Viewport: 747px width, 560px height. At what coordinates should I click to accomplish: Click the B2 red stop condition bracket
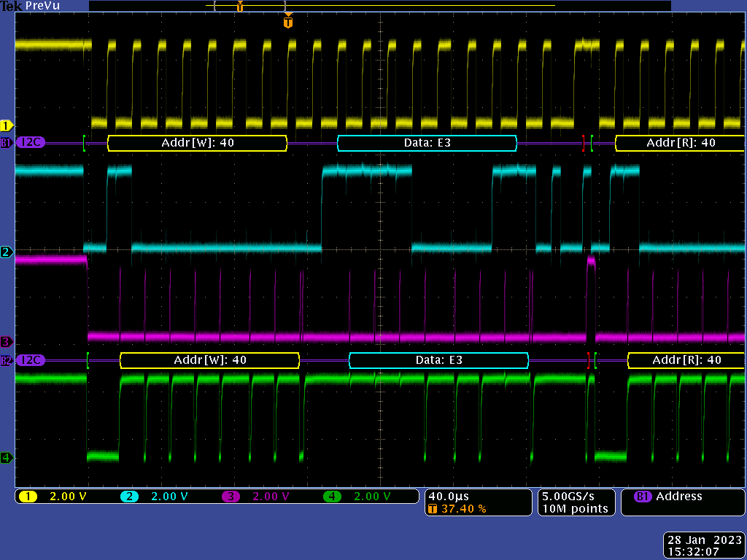click(589, 360)
